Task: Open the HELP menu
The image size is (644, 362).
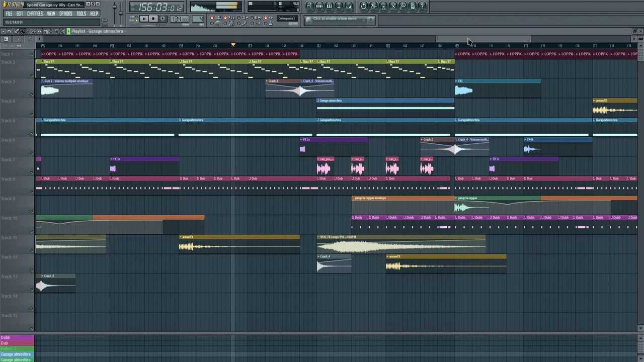Action: tap(94, 14)
